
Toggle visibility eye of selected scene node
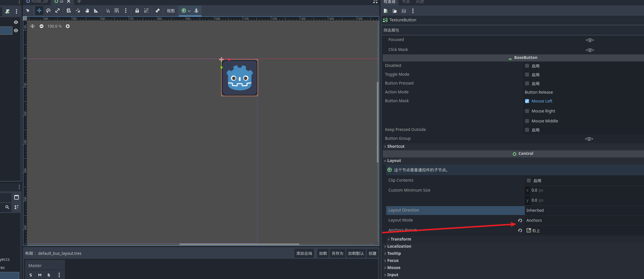click(16, 30)
